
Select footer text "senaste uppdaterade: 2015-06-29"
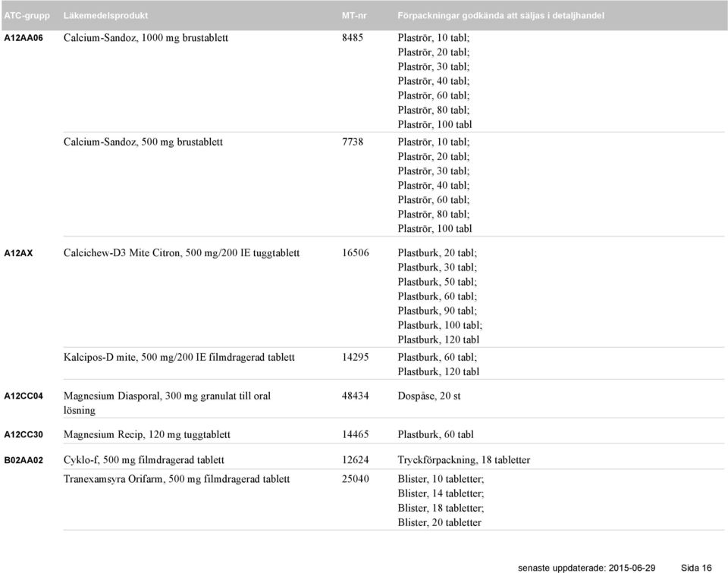tap(586, 568)
